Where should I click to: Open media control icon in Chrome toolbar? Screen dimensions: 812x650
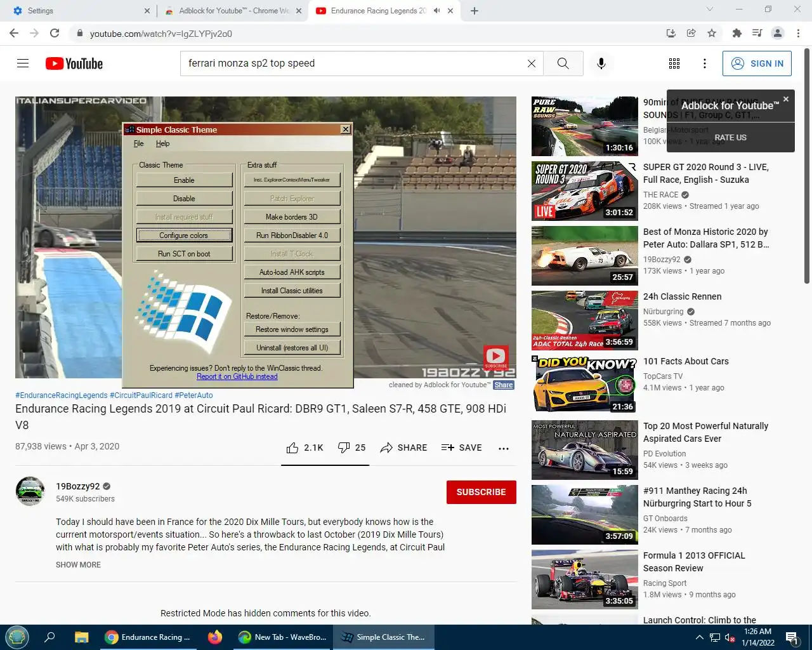coord(757,33)
